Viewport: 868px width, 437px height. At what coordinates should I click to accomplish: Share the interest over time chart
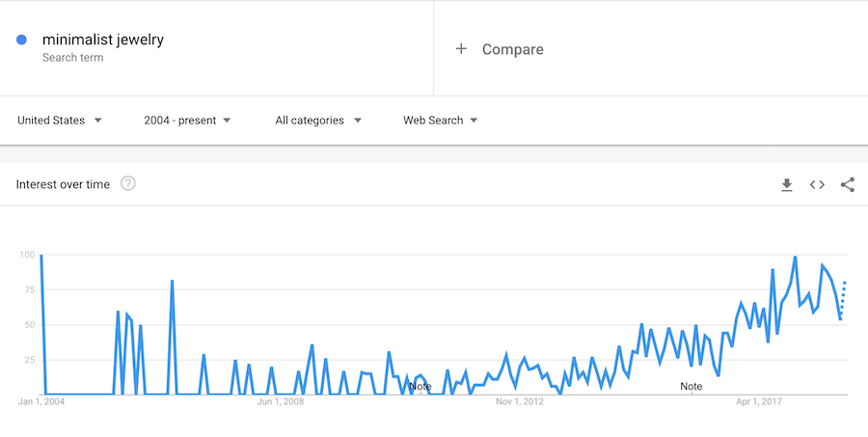pyautogui.click(x=848, y=184)
